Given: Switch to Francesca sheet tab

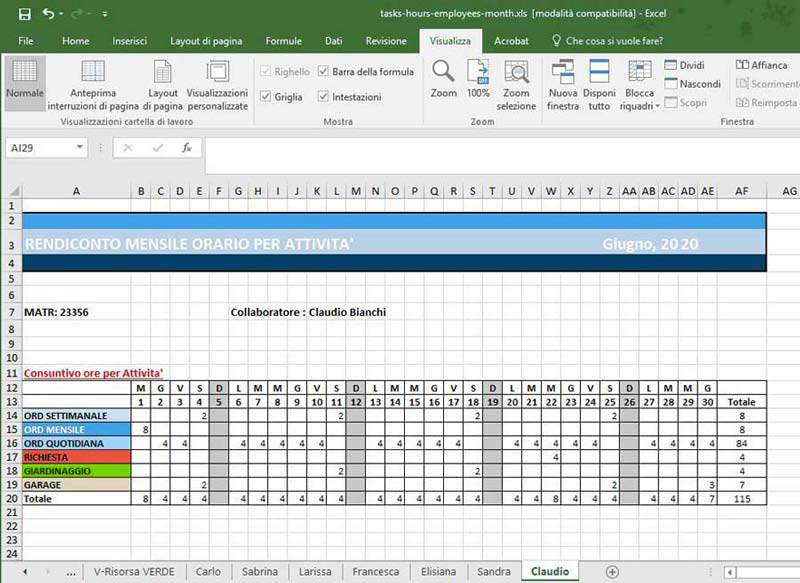Looking at the screenshot, I should pos(376,572).
